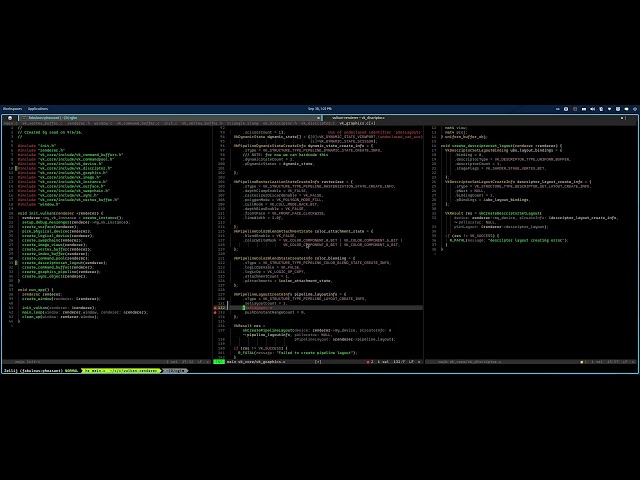Click the shield-shaped tray icon

pos(618,109)
